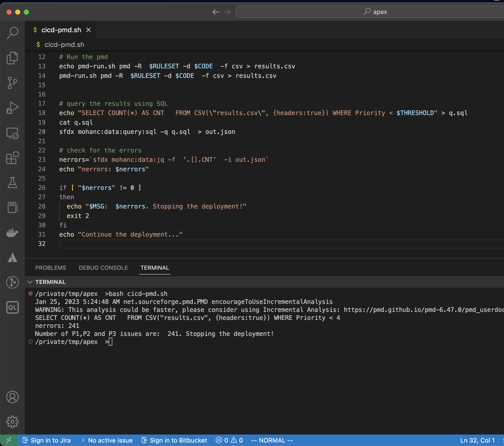The height and width of the screenshot is (446, 504).
Task: Click 'bash cicd-pmd.sh' command in terminal
Action: tap(138, 294)
